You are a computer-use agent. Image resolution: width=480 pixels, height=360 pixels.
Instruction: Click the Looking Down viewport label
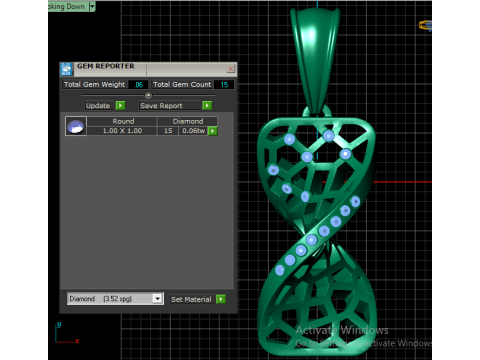click(x=66, y=6)
